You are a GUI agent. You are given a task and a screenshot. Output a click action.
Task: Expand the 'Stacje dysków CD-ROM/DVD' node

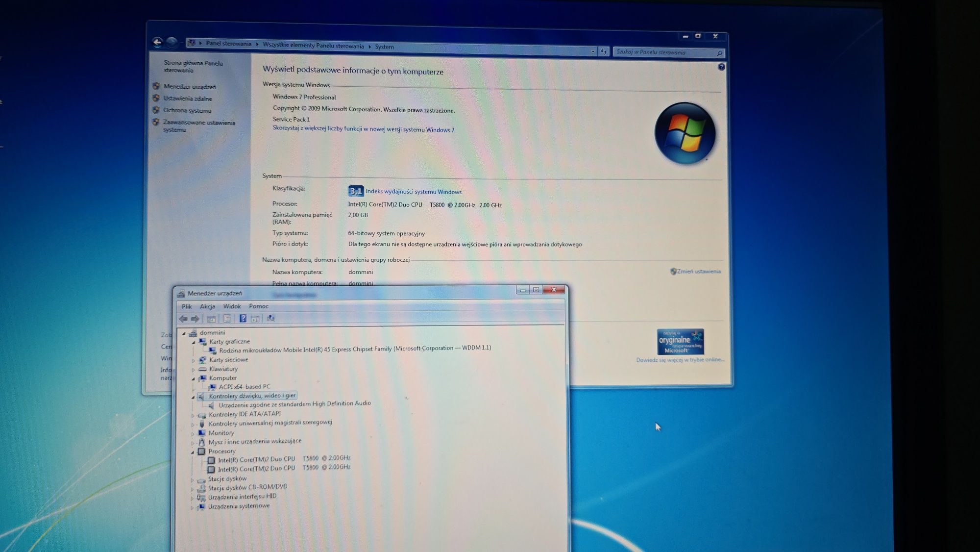coord(193,489)
